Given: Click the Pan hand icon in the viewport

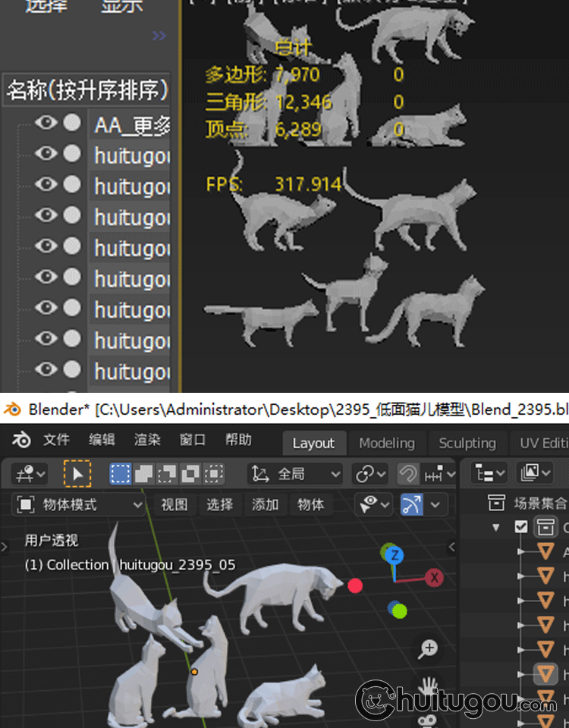Looking at the screenshot, I should (428, 686).
